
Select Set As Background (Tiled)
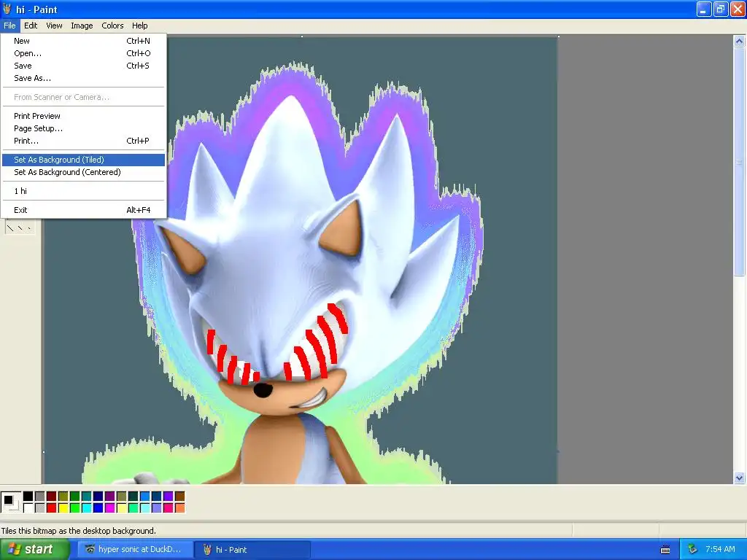pos(83,160)
